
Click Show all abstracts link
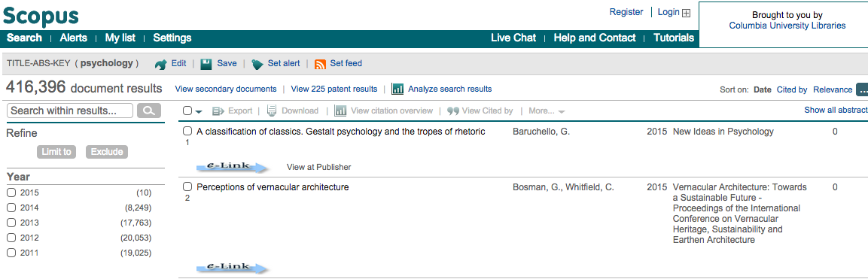point(836,111)
